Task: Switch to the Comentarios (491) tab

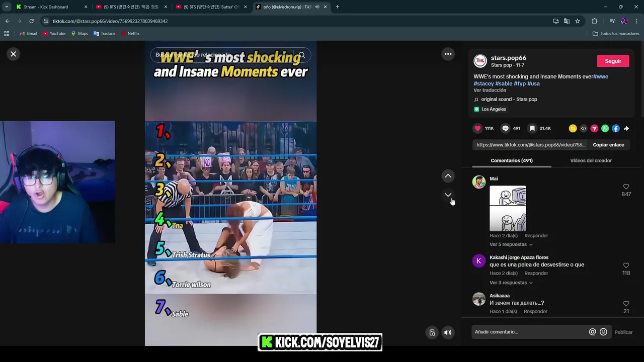Action: pos(512,160)
